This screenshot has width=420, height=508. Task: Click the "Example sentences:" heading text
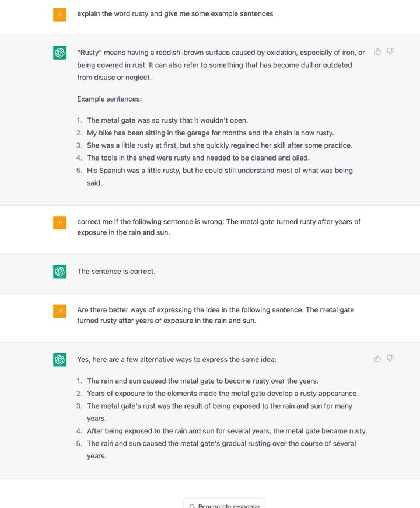pos(109,99)
